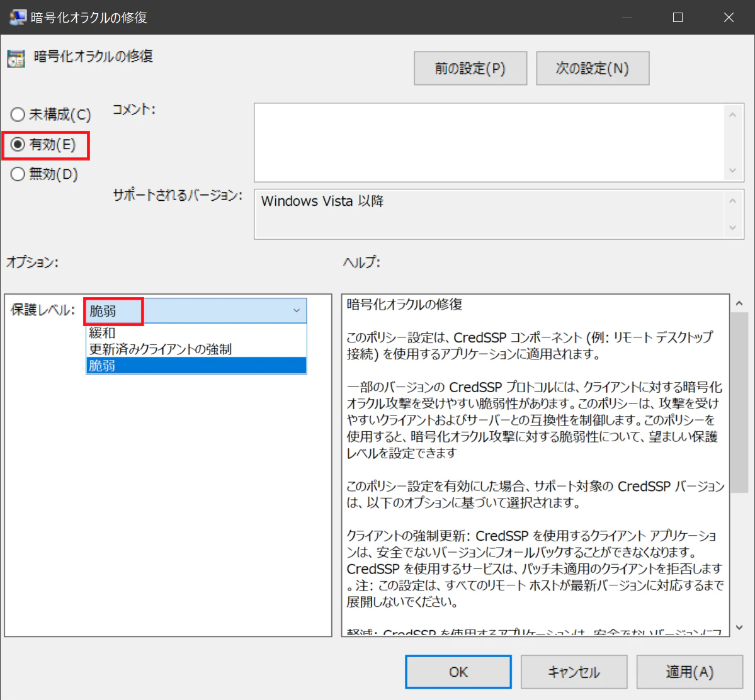Maximize the dialog window

pos(678,18)
